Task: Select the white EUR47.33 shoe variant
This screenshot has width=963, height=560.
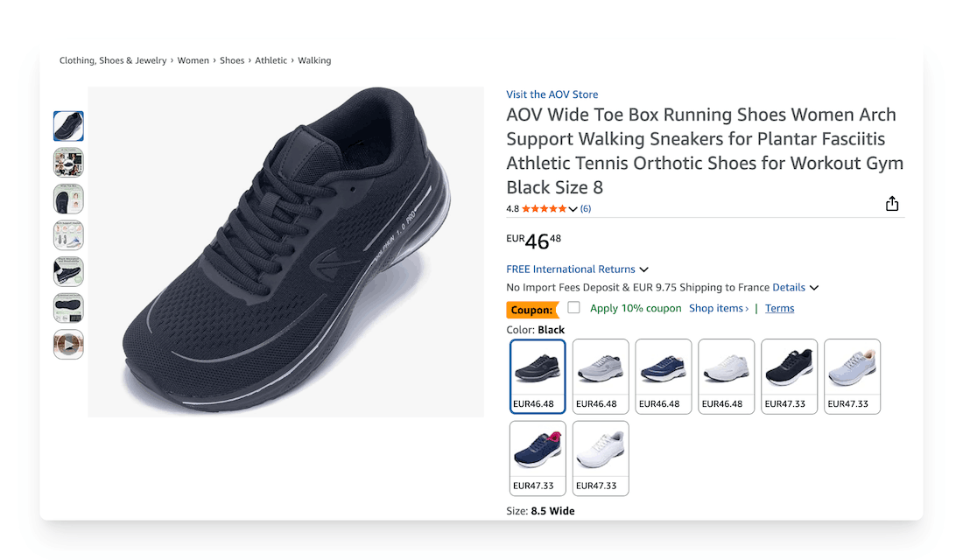Action: (600, 451)
